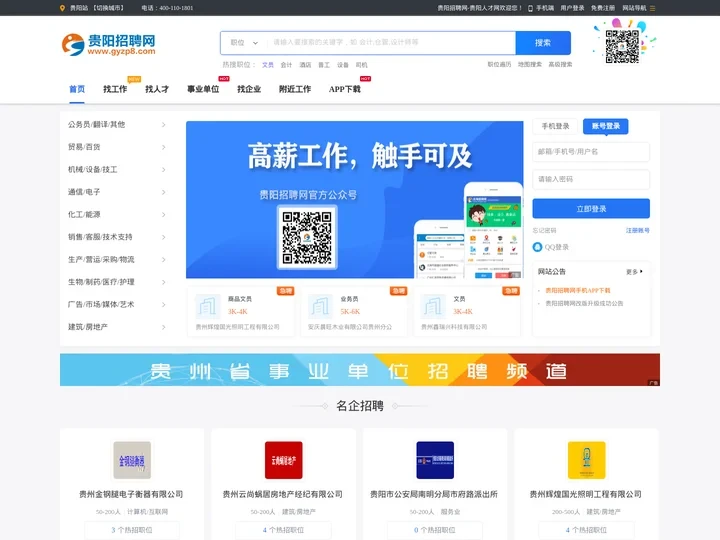Open 贵州金钢腿电子衡器 company logo
Image resolution: width=720 pixels, height=540 pixels.
pos(132,460)
